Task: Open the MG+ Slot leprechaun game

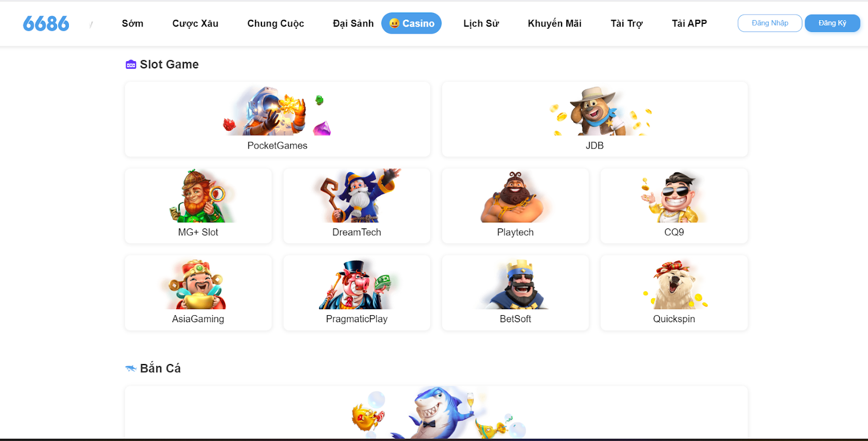Action: [x=198, y=206]
